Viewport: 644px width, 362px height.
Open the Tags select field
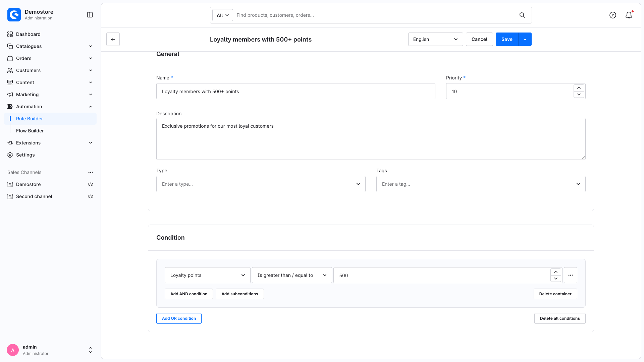tap(481, 184)
